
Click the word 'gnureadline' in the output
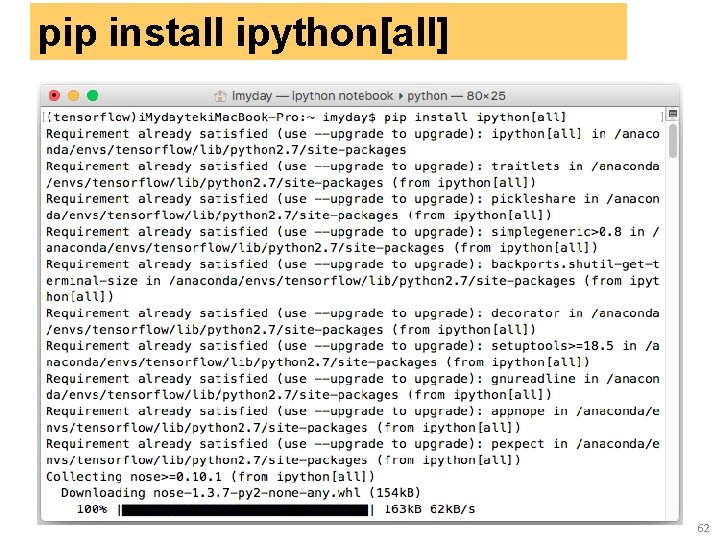point(533,379)
